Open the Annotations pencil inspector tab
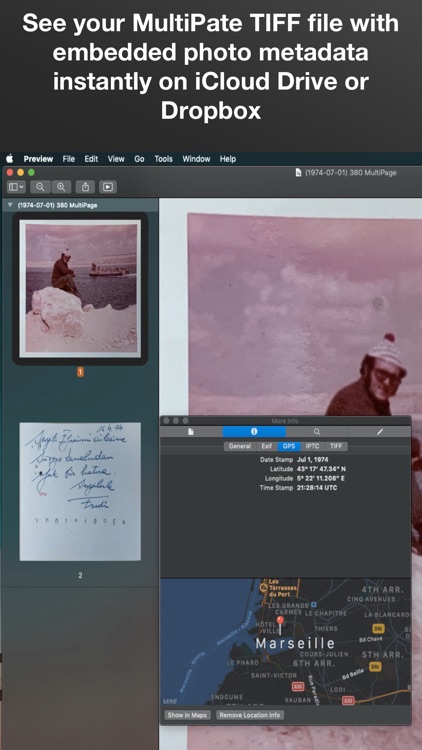Image resolution: width=422 pixels, height=750 pixels. [379, 431]
